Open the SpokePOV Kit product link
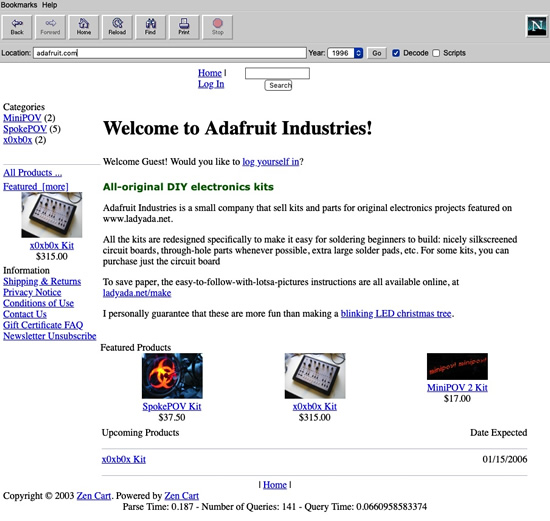Screen dimensions: 550x521 tap(172, 406)
